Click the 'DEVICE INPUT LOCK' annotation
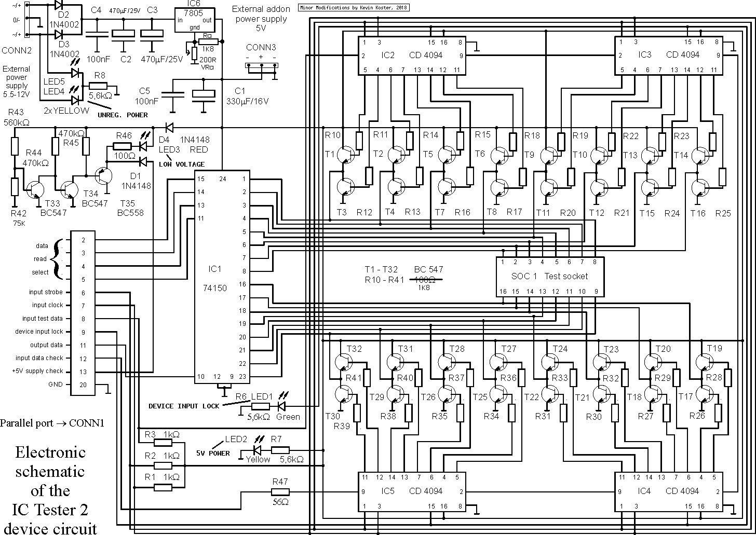The height and width of the screenshot is (535, 756). [183, 406]
